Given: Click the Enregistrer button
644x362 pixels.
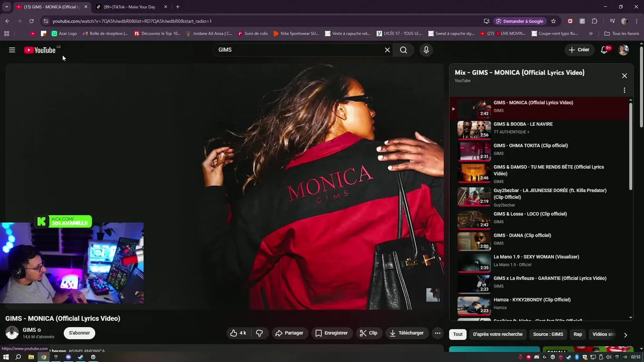Looking at the screenshot, I should coord(331,333).
